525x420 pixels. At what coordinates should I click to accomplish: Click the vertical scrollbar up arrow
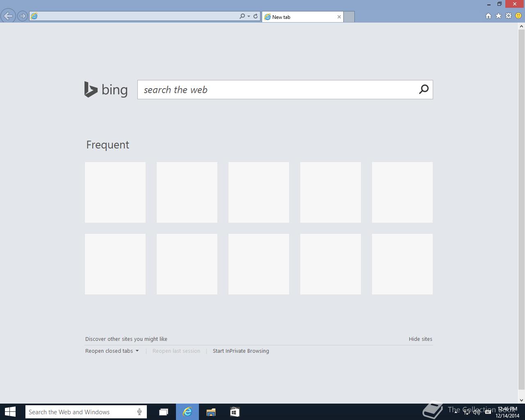point(522,26)
